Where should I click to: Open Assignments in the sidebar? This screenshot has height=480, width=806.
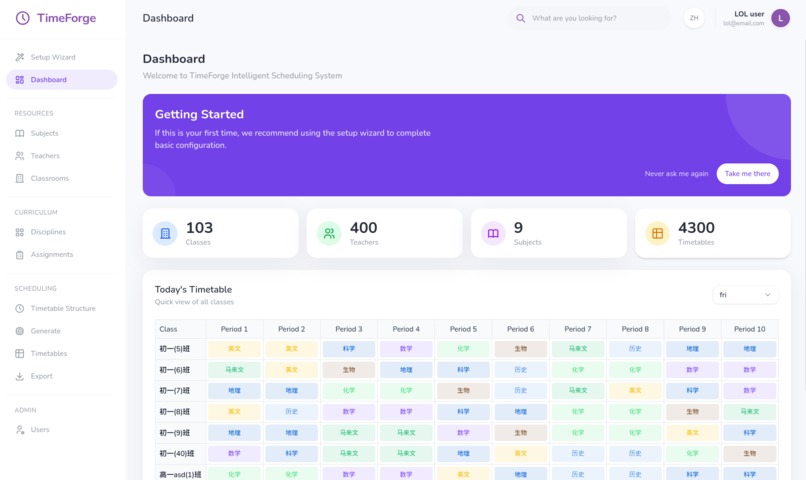coord(62,255)
